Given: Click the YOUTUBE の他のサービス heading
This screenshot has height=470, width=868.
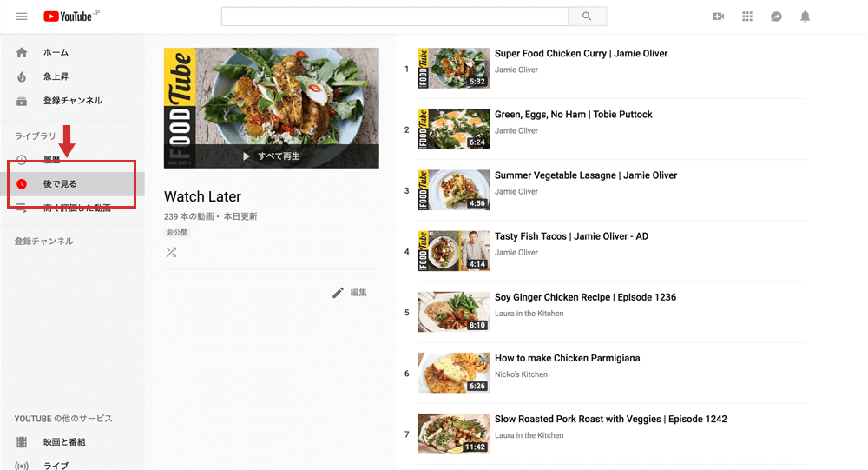Looking at the screenshot, I should [63, 419].
